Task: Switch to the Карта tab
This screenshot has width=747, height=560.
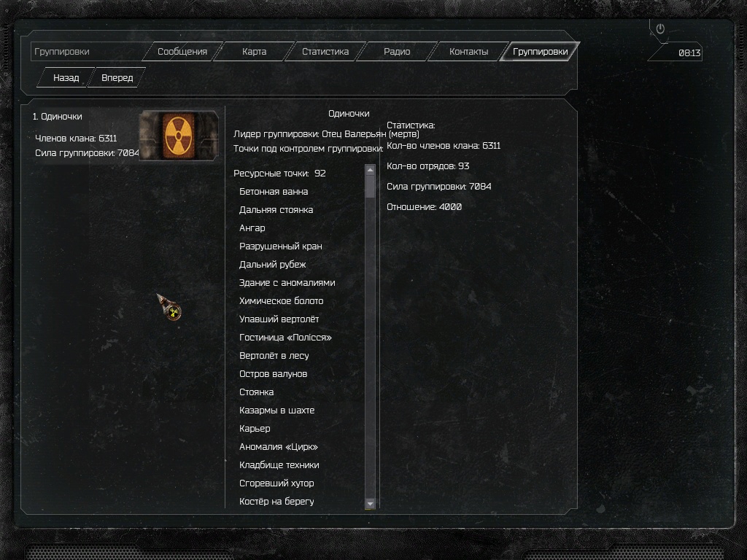Action: pos(254,52)
